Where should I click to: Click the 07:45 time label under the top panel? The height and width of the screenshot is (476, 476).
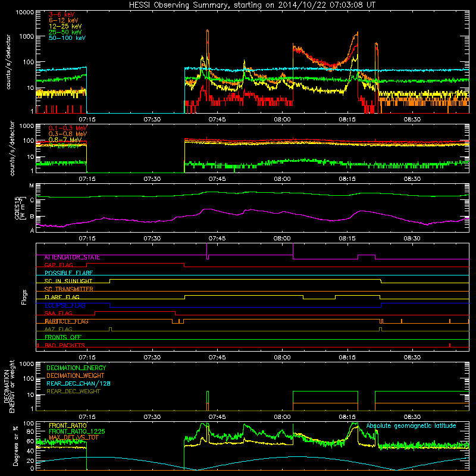click(x=217, y=120)
